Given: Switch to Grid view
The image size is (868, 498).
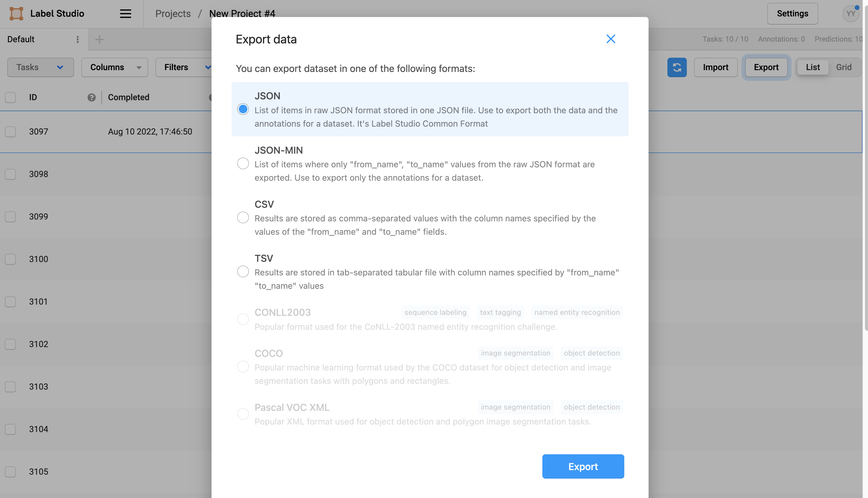Looking at the screenshot, I should pos(843,67).
